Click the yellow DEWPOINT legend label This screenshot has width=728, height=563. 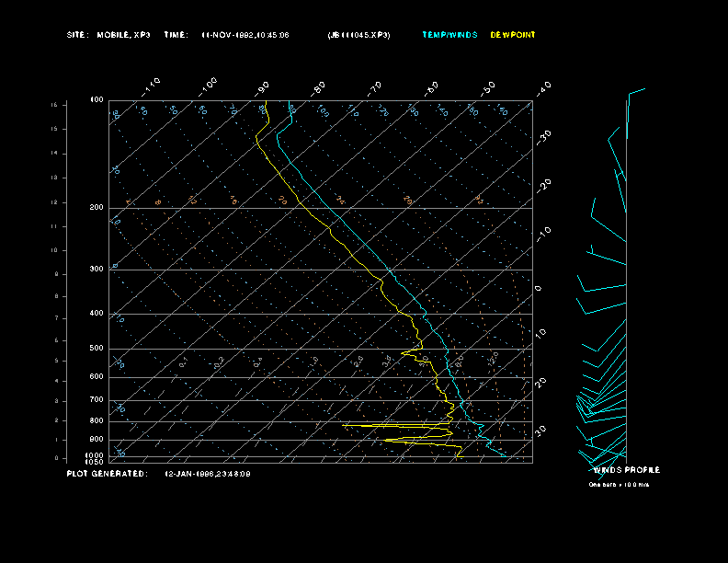coord(512,35)
